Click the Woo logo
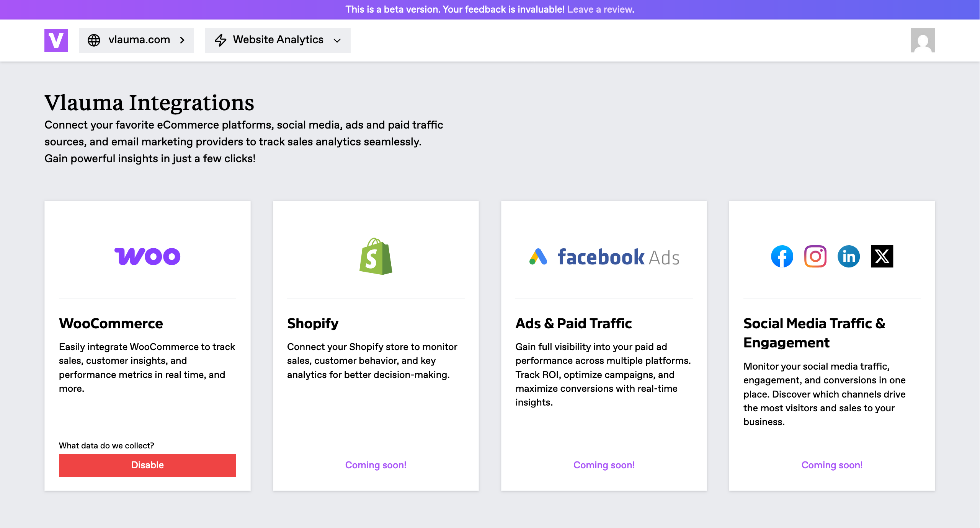The image size is (980, 528). click(x=147, y=256)
